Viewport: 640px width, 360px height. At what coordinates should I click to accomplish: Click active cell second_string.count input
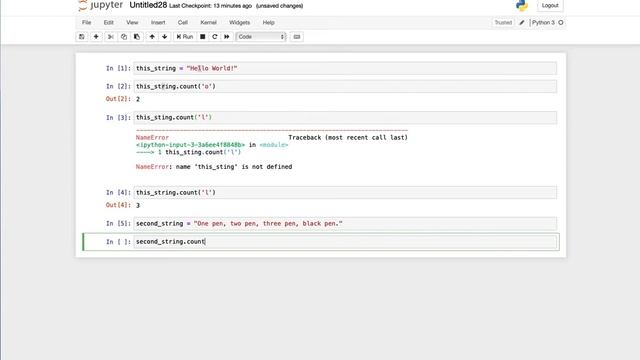(x=345, y=242)
